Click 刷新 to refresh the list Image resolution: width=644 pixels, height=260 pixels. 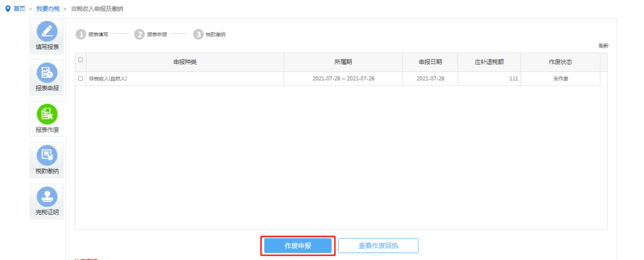(x=603, y=46)
